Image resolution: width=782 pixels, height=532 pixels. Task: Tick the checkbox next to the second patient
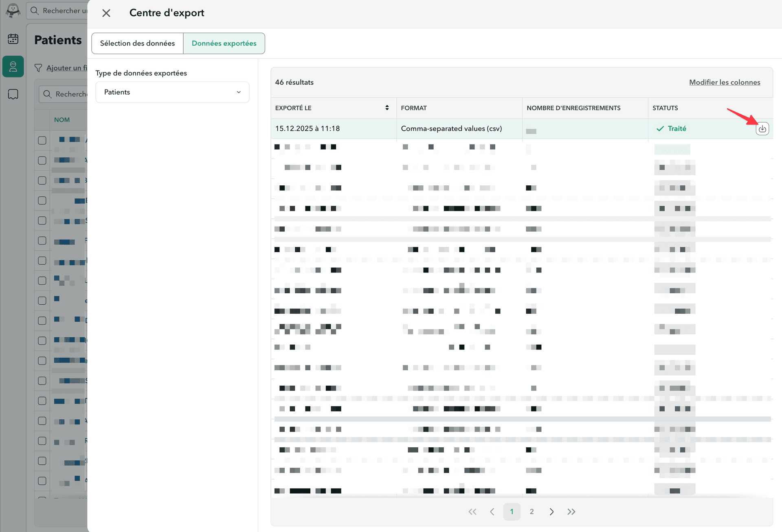42,160
